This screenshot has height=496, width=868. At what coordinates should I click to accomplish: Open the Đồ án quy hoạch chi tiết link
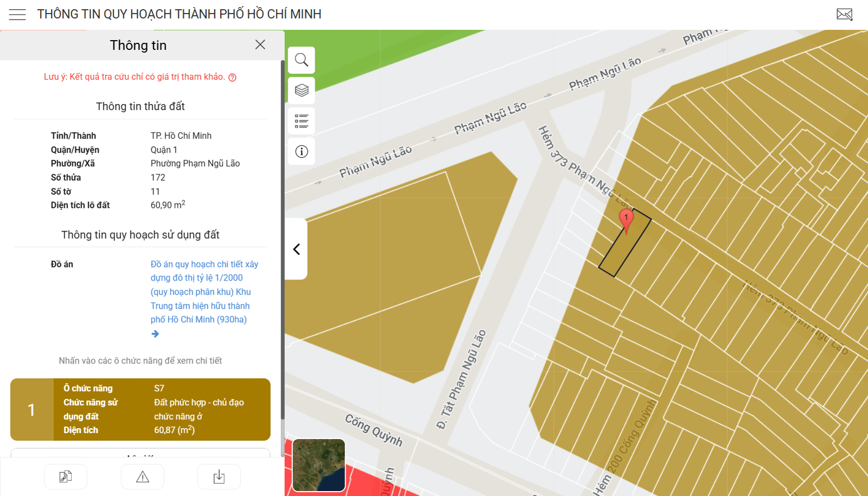[x=205, y=292]
